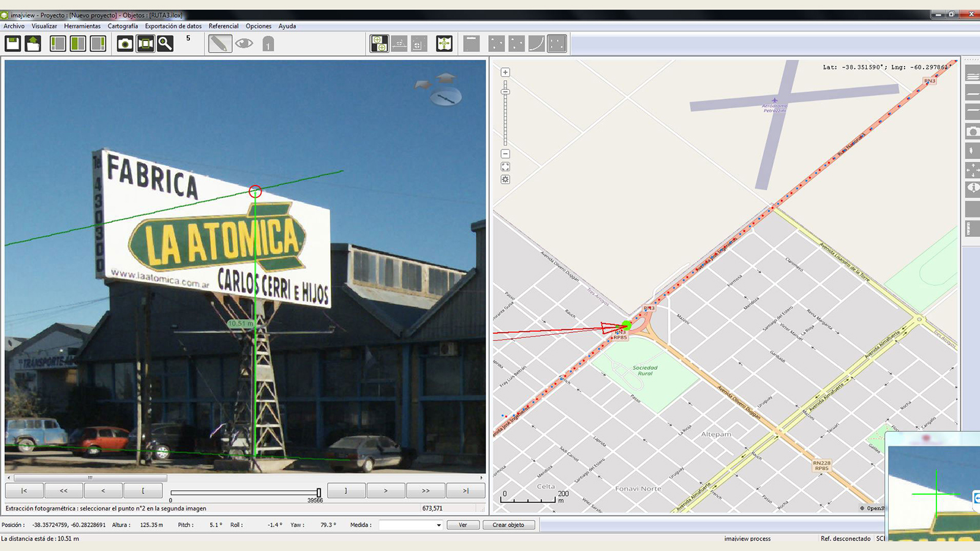
Task: Click the Sociedad Rural map label
Action: [645, 370]
